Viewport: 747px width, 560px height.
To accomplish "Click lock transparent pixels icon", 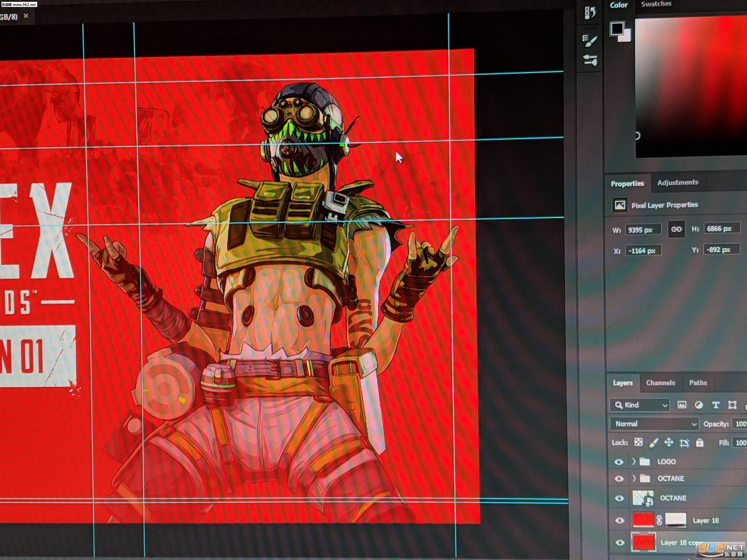I will click(x=638, y=442).
